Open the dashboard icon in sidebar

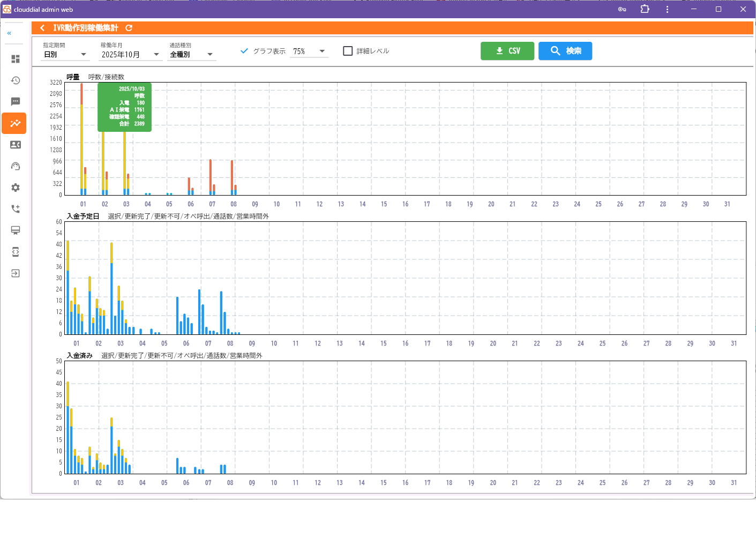16,59
